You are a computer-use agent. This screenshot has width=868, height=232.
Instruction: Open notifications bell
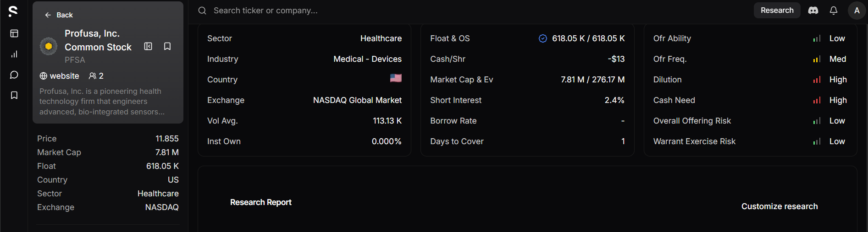[834, 10]
